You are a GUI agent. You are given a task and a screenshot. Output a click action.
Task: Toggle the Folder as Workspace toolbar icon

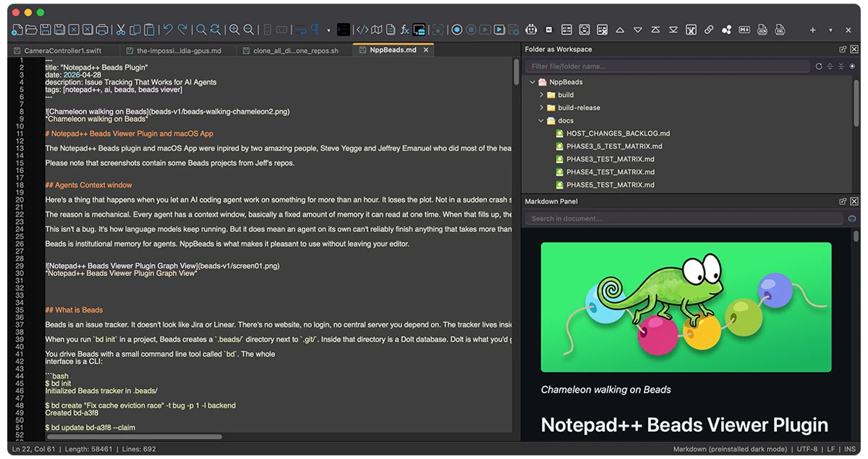tap(419, 30)
